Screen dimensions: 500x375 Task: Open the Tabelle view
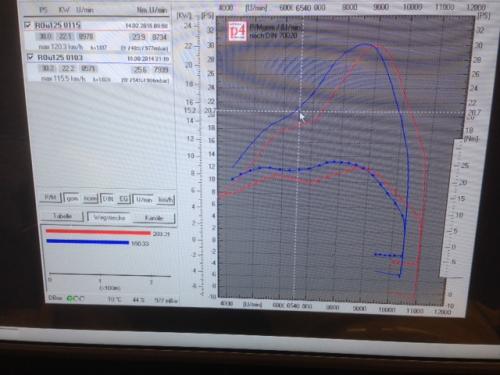coord(62,216)
